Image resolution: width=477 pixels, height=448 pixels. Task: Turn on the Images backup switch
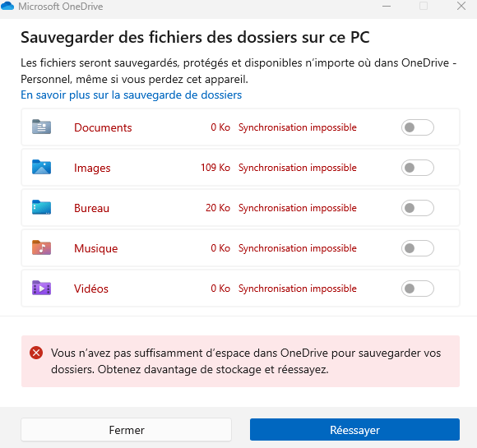pyautogui.click(x=418, y=168)
